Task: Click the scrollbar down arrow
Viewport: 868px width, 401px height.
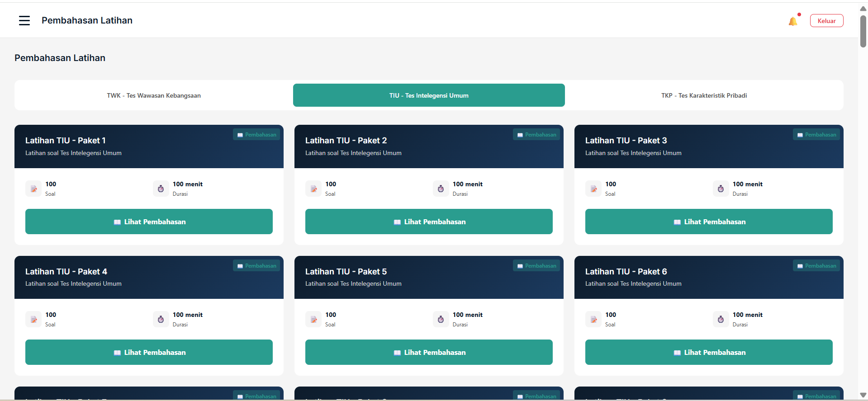Action: click(x=863, y=395)
